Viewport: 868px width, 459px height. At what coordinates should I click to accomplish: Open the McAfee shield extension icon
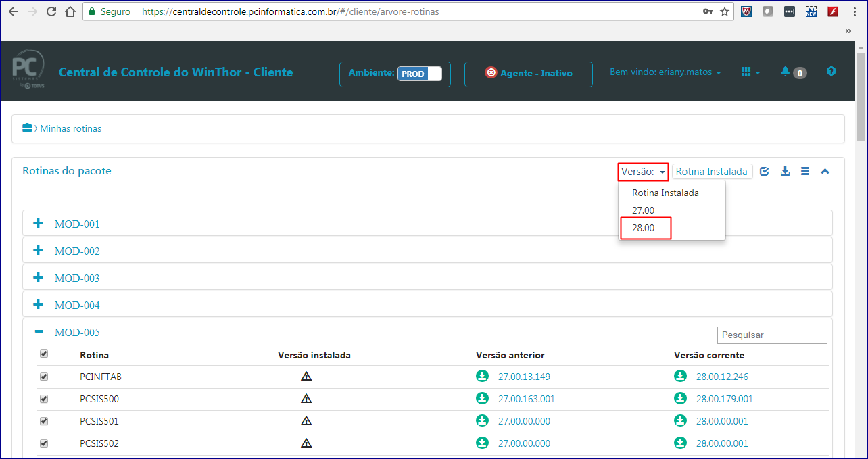(x=746, y=11)
